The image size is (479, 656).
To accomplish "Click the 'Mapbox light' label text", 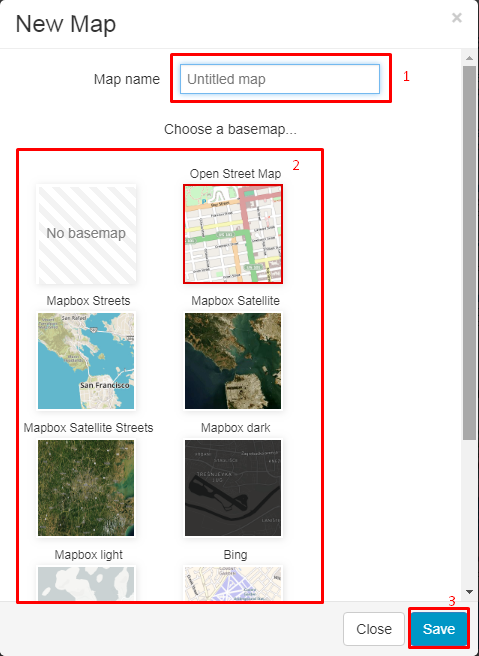I will tap(88, 555).
